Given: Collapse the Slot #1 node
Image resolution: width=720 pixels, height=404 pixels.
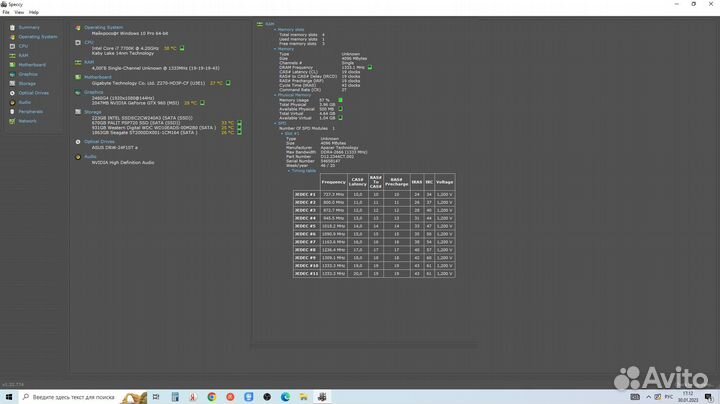Looking at the screenshot, I should point(282,134).
